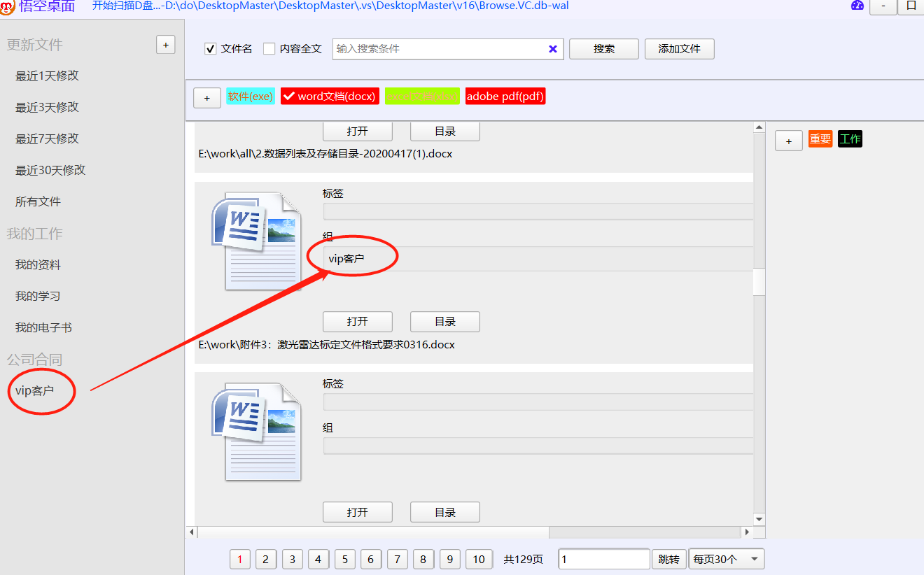Click the 公司合同 section header
This screenshot has width=924, height=575.
coord(35,360)
